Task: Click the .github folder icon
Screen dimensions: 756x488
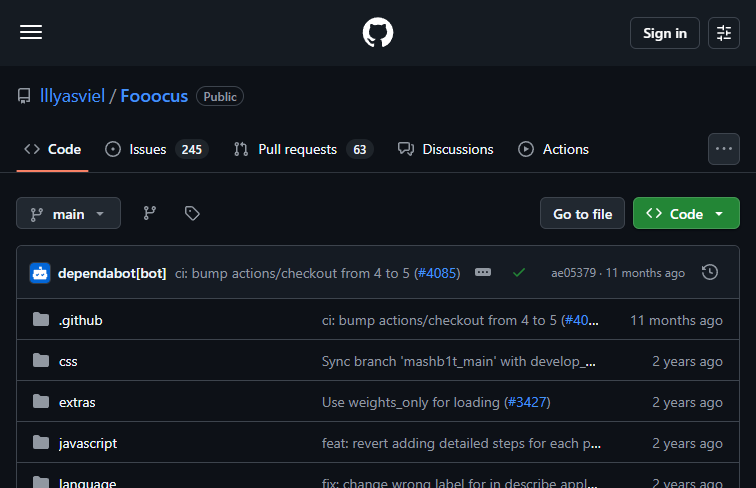Action: pos(41,319)
